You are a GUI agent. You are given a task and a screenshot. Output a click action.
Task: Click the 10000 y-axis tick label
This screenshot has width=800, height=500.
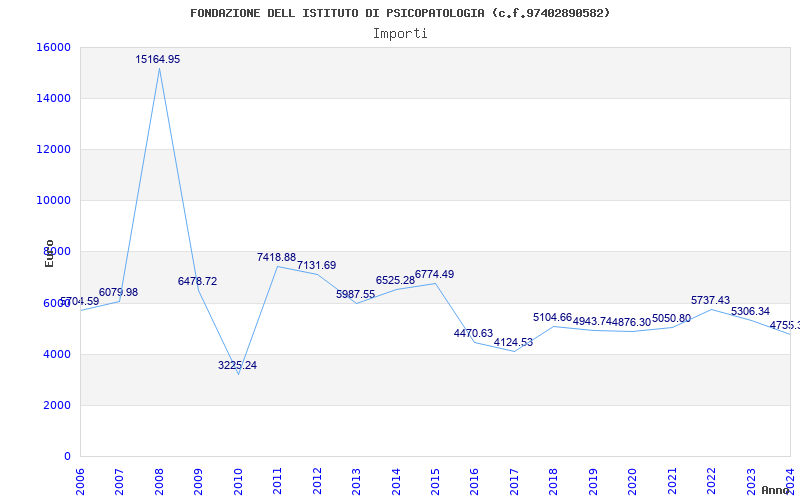tap(54, 201)
